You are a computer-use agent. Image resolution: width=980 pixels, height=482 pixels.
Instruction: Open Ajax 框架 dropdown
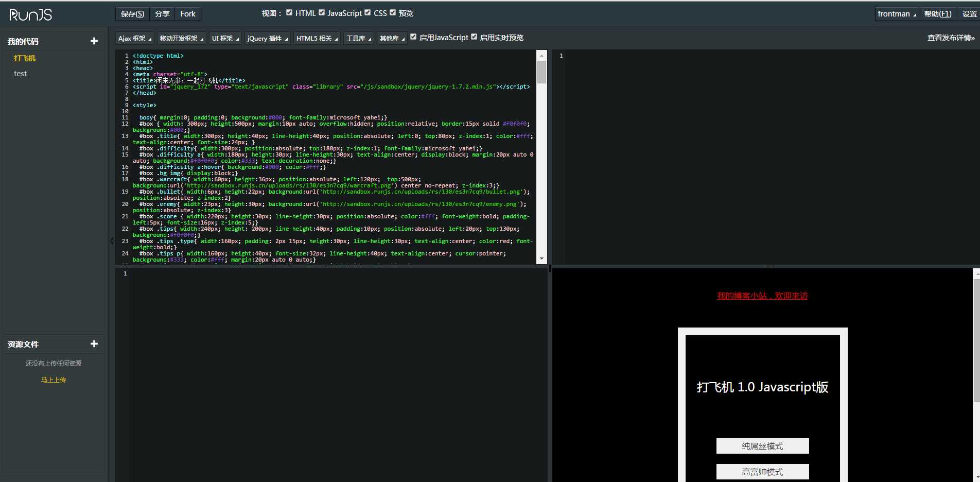[135, 38]
